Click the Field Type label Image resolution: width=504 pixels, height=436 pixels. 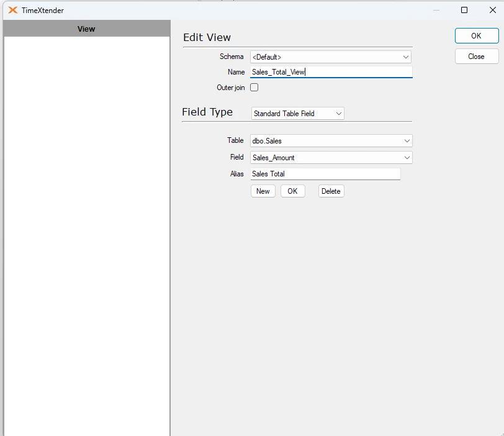[207, 112]
